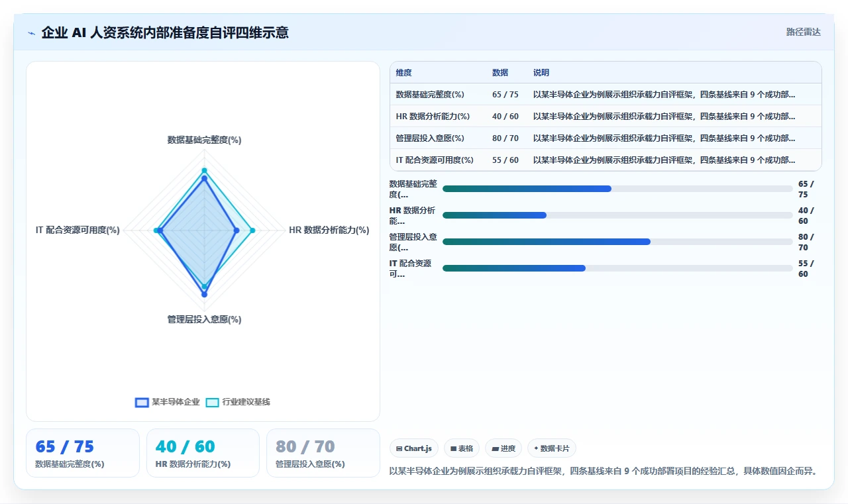Select the 管理层投入意愿(%) table row label
The image size is (848, 504).
[430, 138]
